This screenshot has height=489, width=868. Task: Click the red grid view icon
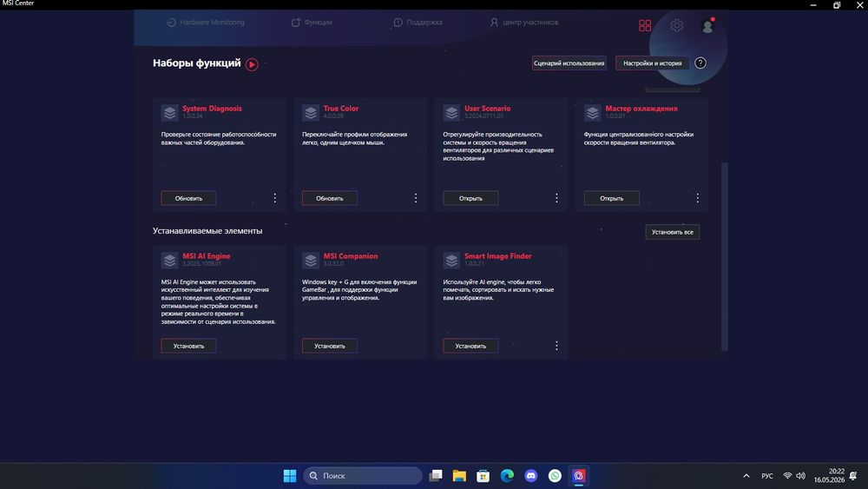[x=645, y=25]
